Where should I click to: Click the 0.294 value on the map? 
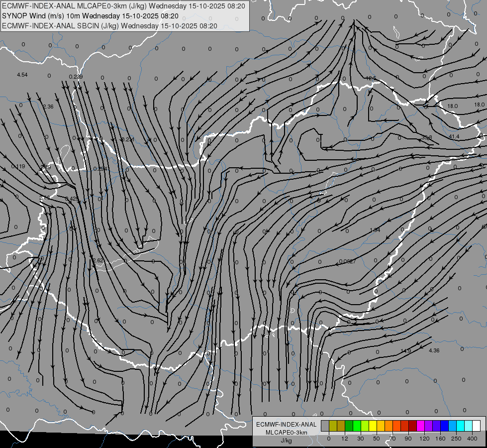pos(100,169)
